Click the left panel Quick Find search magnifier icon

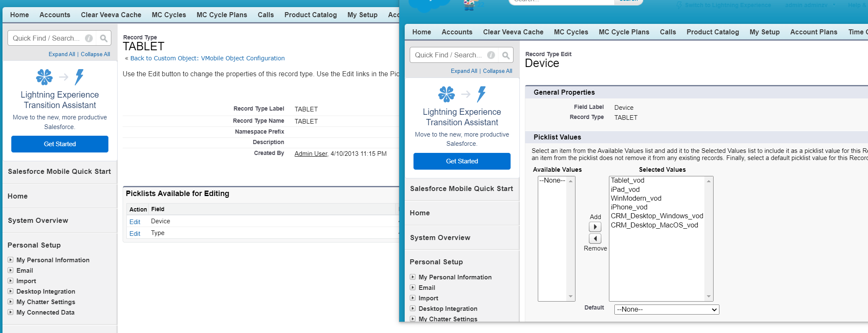[x=103, y=39]
